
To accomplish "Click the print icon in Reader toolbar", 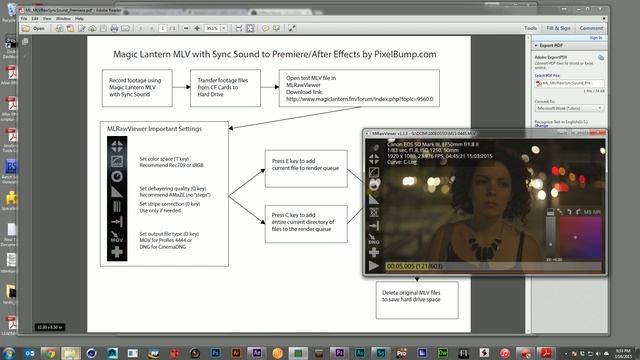I will pos(114,29).
